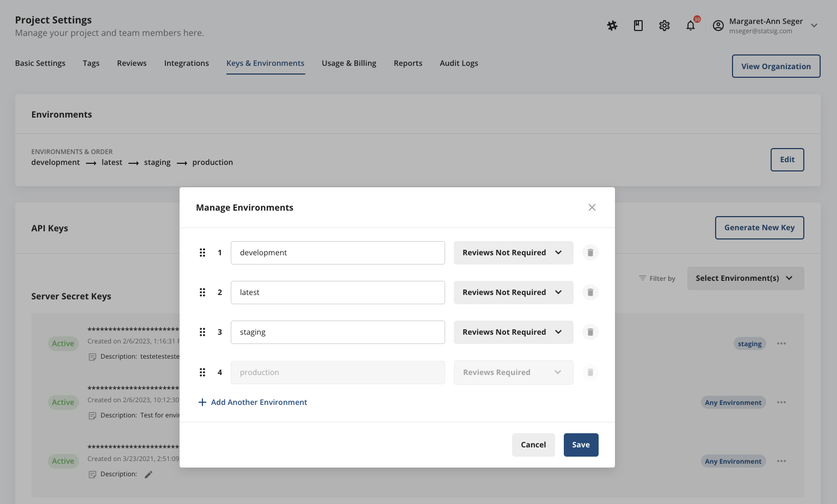Open Select Environment(s) filter dropdown
Image resolution: width=837 pixels, height=504 pixels.
pyautogui.click(x=746, y=278)
